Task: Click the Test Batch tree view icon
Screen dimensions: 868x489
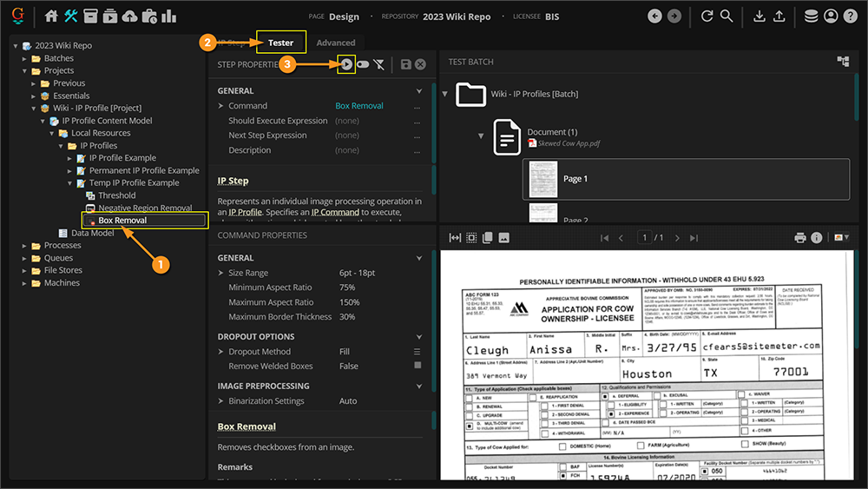Action: [x=843, y=62]
